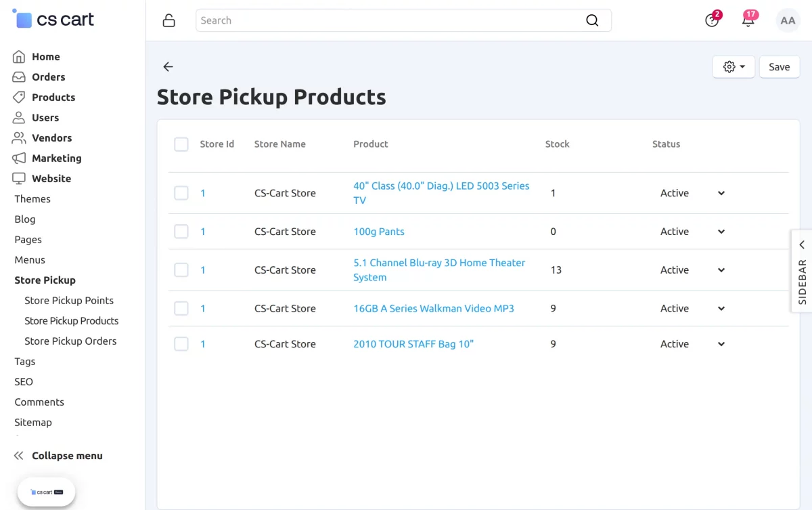Screen dimensions: 812x510
Task: Click the CS-Cart logo
Action: (53, 19)
